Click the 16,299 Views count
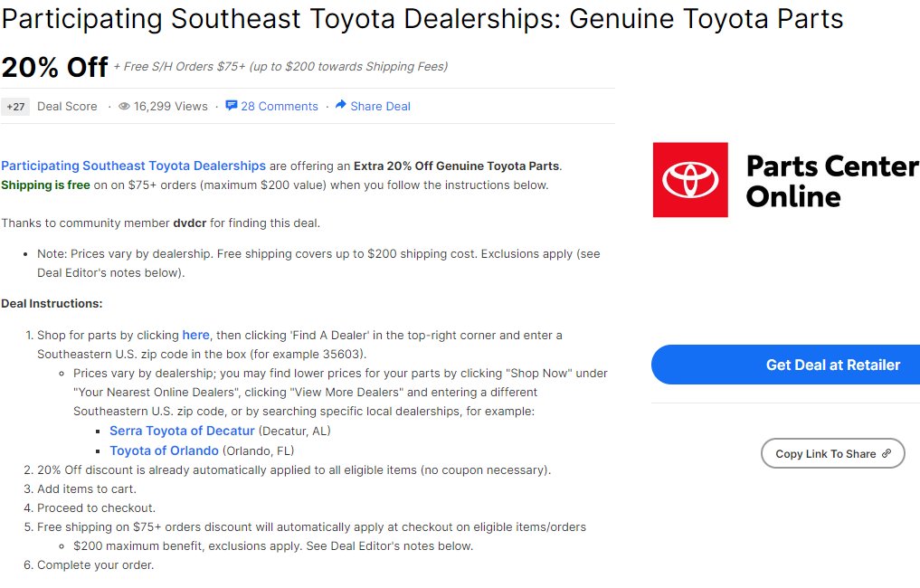920x588 pixels. (x=170, y=106)
